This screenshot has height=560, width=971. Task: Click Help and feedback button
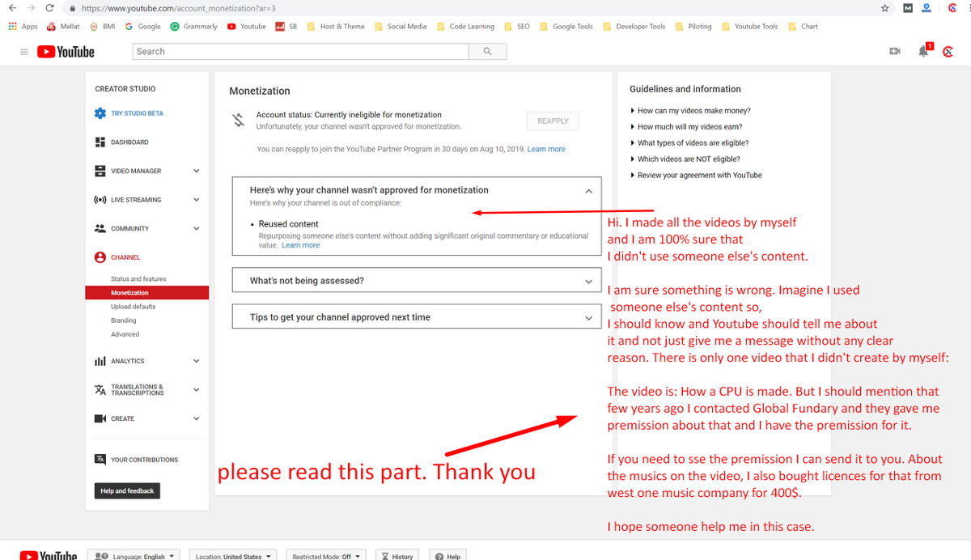[128, 491]
